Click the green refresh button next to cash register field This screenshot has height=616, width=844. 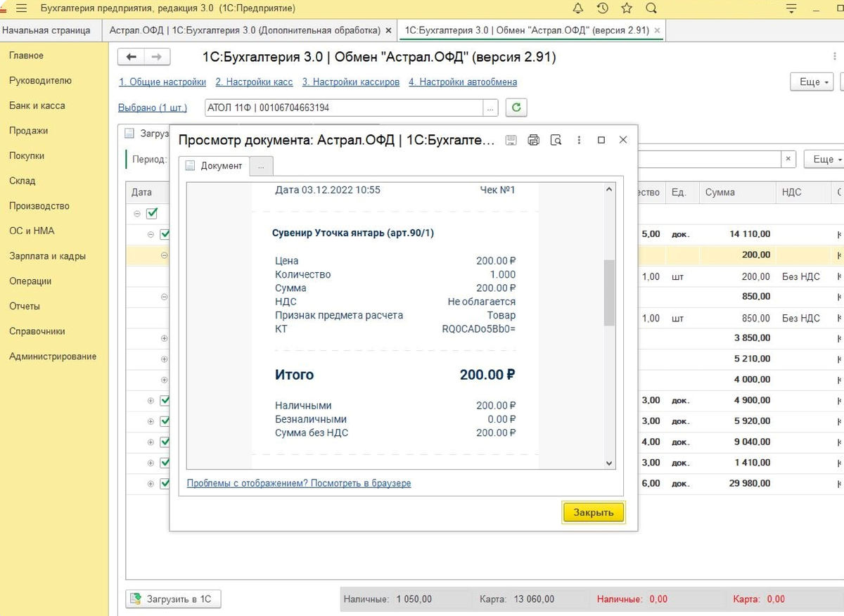pos(516,108)
